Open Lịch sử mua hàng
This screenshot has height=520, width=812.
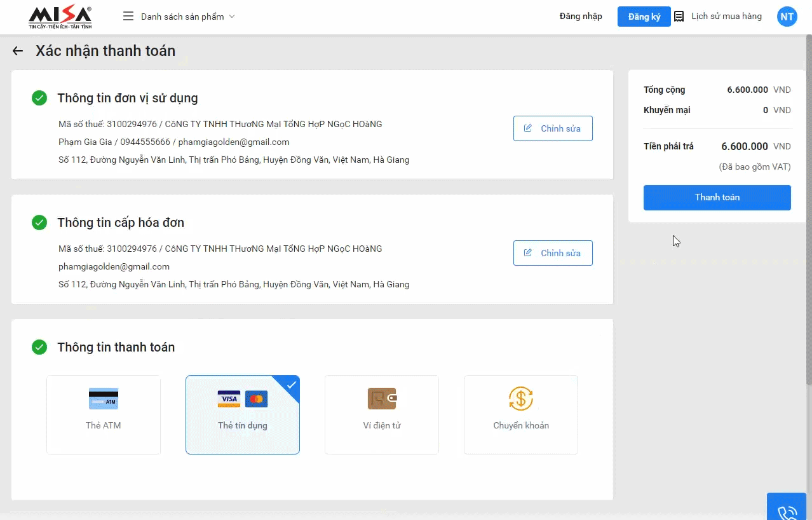click(726, 17)
